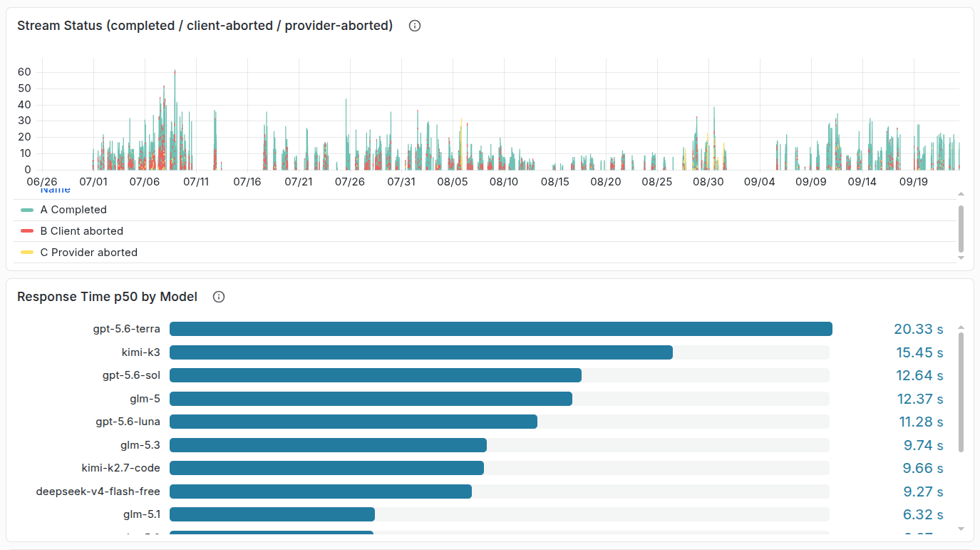Click the 12.64 s value
Image resolution: width=980 pixels, height=550 pixels.
(x=919, y=375)
